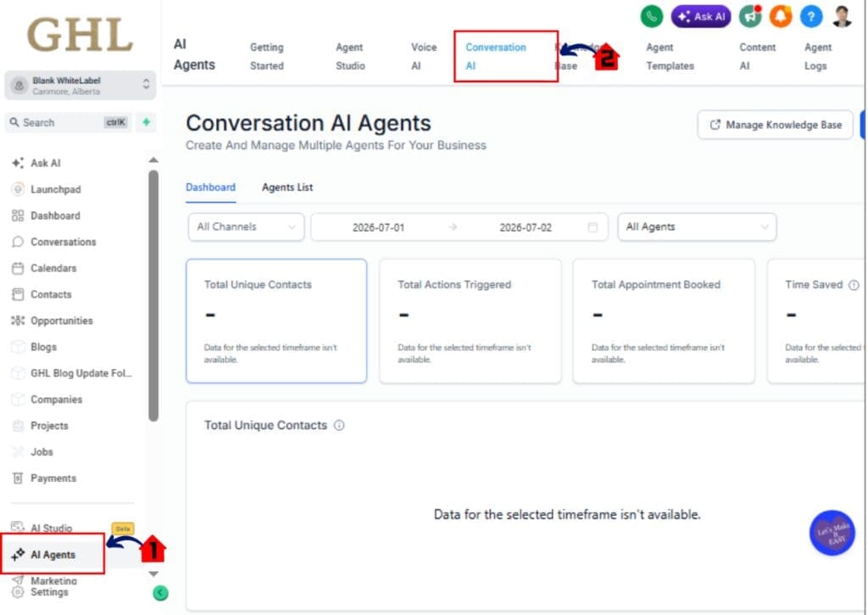The height and width of the screenshot is (615, 868).
Task: Switch to the Dashboard sub-tab
Action: pyautogui.click(x=210, y=187)
